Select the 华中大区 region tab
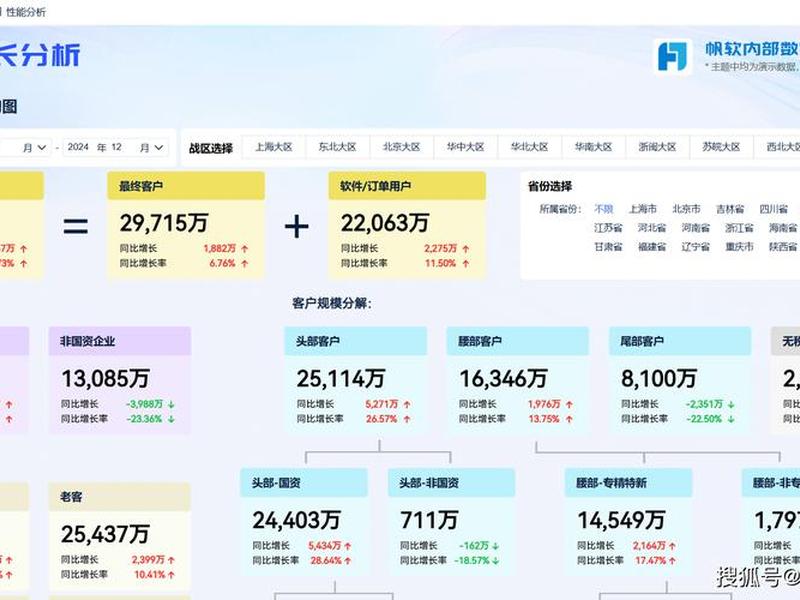Image resolution: width=800 pixels, height=600 pixels. [x=465, y=147]
